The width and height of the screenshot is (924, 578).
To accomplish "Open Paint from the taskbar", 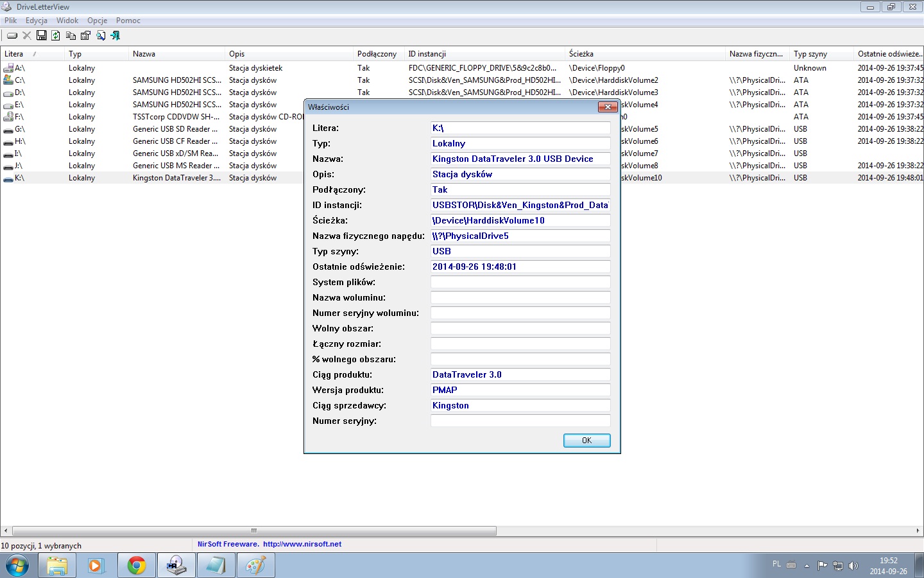I will click(x=255, y=566).
